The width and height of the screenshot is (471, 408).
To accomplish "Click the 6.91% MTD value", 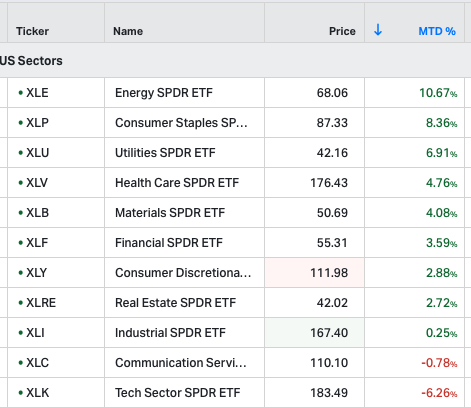I will point(441,153).
